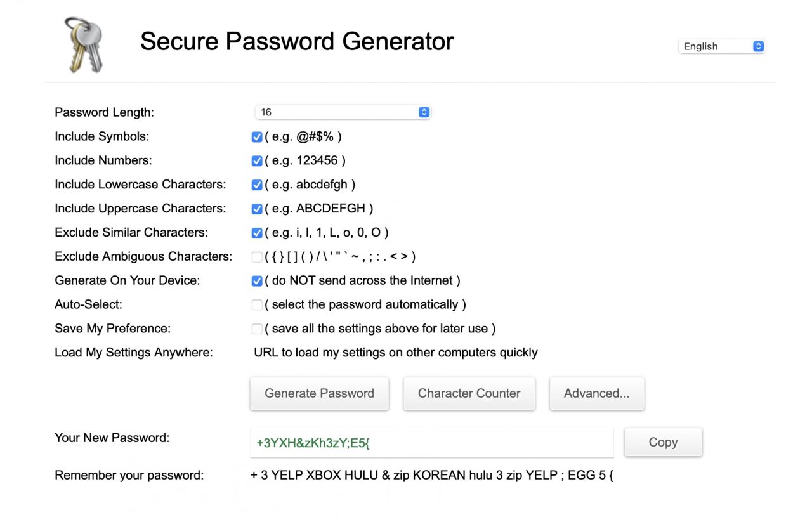Image resolution: width=812 pixels, height=522 pixels.
Task: Toggle Include Lowercase Characters checkbox
Action: click(x=257, y=185)
